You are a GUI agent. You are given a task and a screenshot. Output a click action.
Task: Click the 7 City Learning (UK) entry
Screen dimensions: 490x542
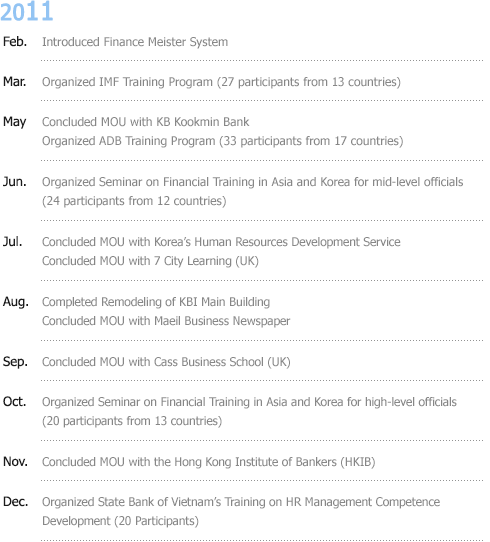150,261
